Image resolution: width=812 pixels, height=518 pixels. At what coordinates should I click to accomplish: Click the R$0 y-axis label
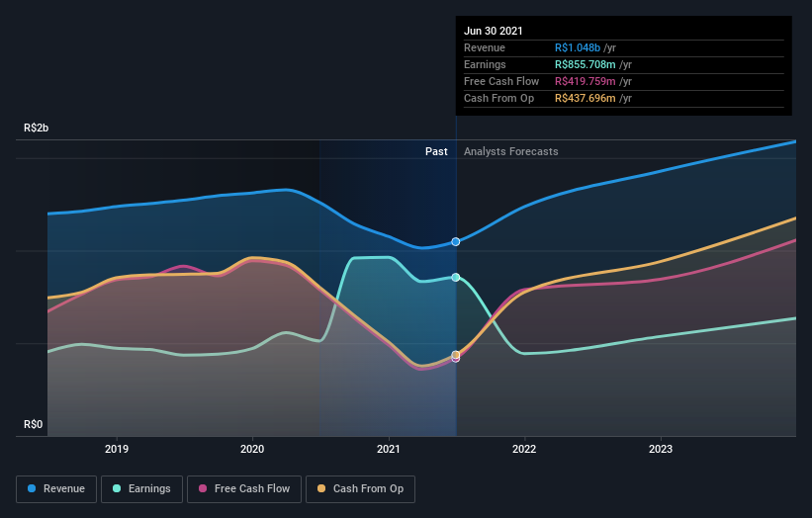tap(34, 424)
